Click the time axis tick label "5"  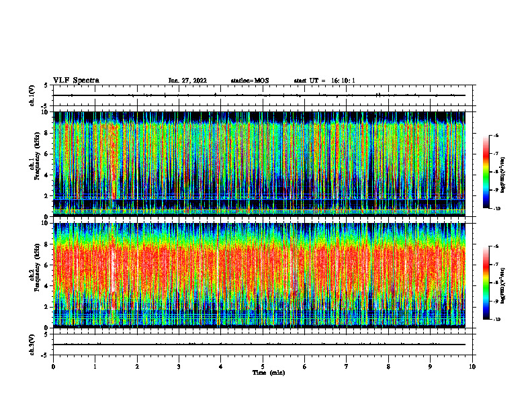[263, 367]
